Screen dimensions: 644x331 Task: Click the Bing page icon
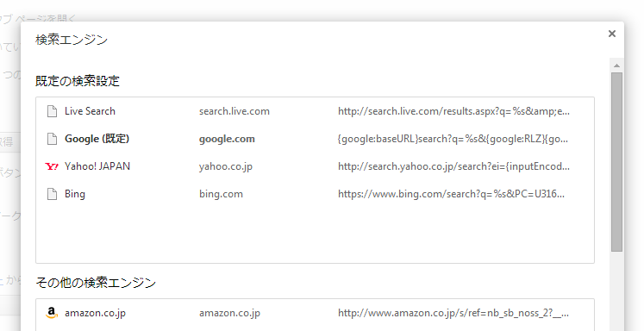point(52,194)
